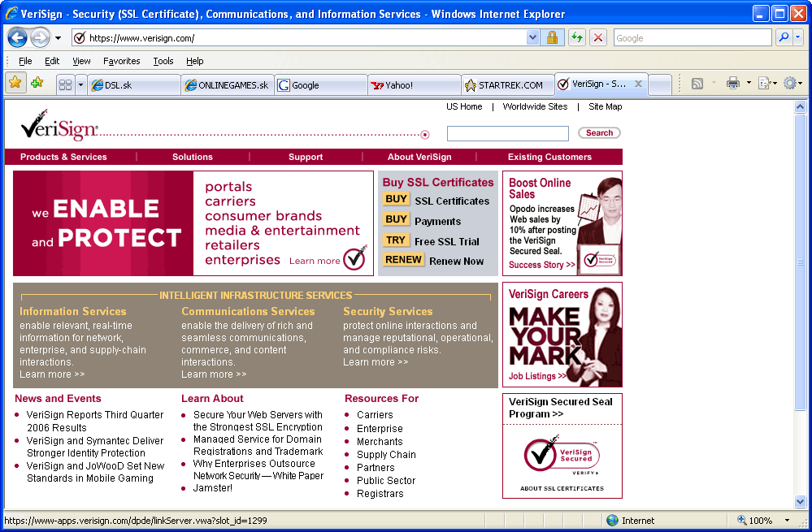Screen dimensions: 812x532
Task: Open Products & Services navigation item
Action: click(x=63, y=157)
